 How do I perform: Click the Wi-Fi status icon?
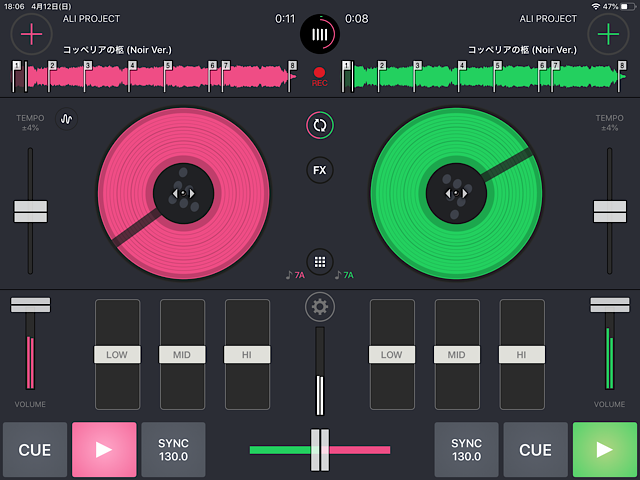[596, 7]
